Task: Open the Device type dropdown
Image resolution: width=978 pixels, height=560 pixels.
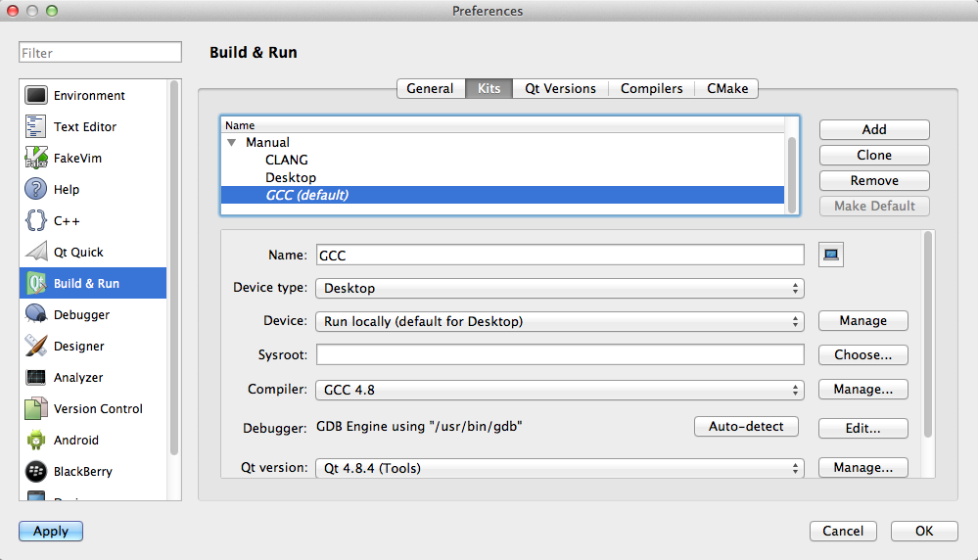Action: 559,289
